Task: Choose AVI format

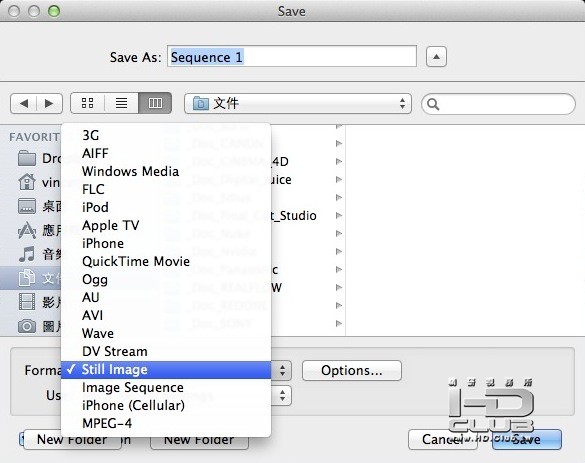Action: point(166,315)
